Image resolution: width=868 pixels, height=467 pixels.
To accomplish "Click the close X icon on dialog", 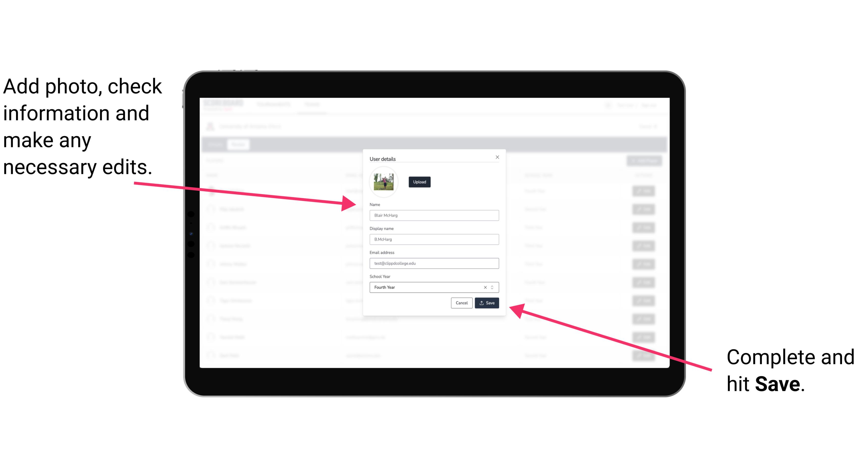I will click(497, 157).
